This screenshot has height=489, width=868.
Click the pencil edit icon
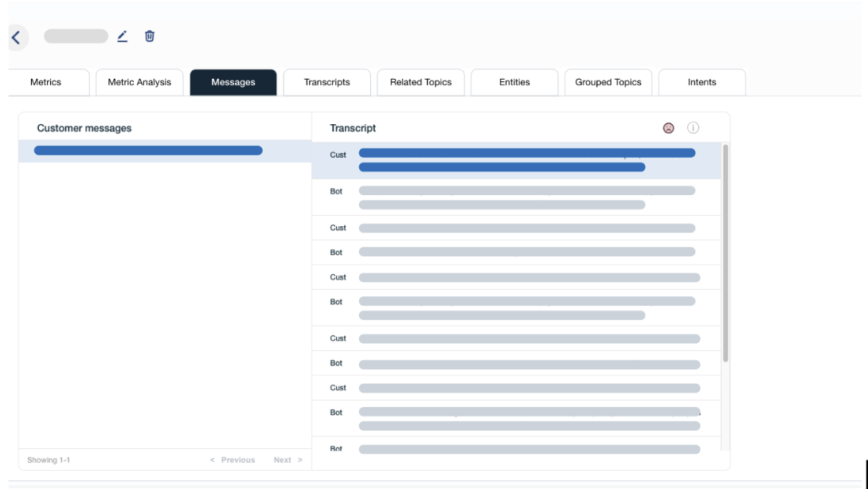[x=122, y=36]
